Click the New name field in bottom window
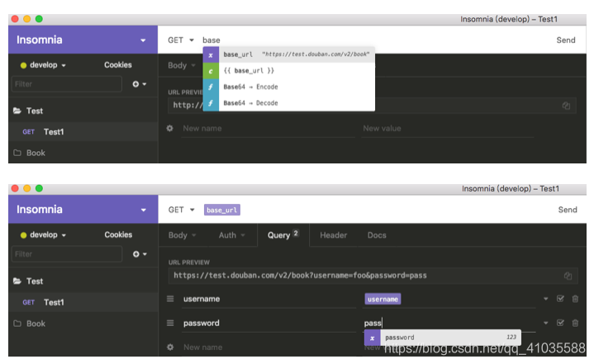 coord(268,347)
